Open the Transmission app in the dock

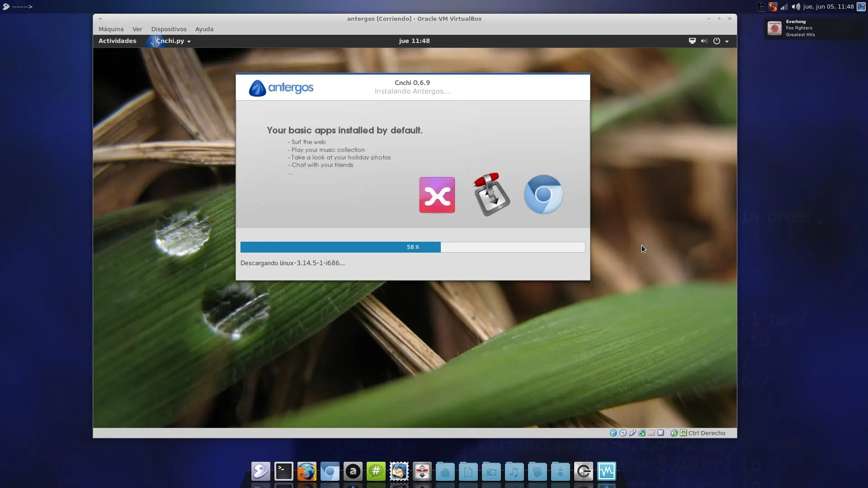point(422,471)
